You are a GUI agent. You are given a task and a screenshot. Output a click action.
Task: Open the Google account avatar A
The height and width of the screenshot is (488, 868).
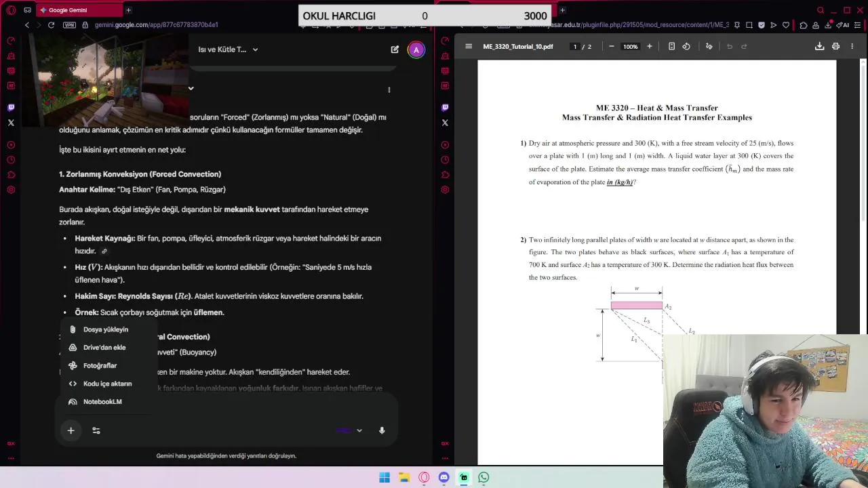point(416,49)
